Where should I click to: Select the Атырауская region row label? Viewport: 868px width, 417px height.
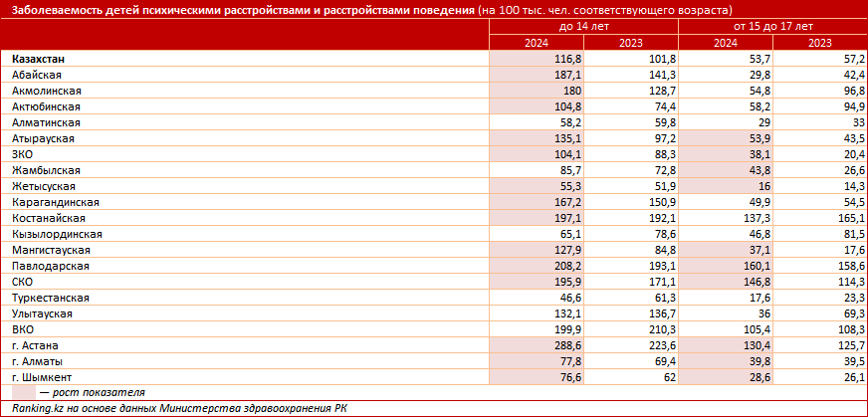(43, 138)
